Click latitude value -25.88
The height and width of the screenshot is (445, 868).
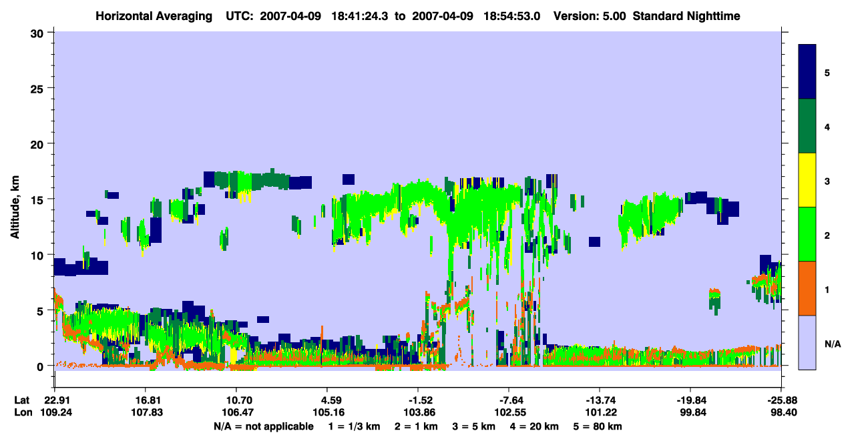coord(781,400)
